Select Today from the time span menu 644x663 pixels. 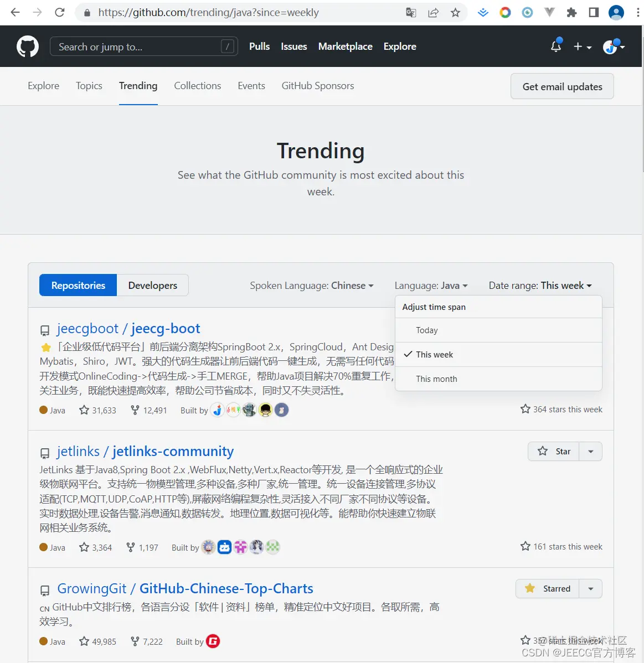[427, 330]
